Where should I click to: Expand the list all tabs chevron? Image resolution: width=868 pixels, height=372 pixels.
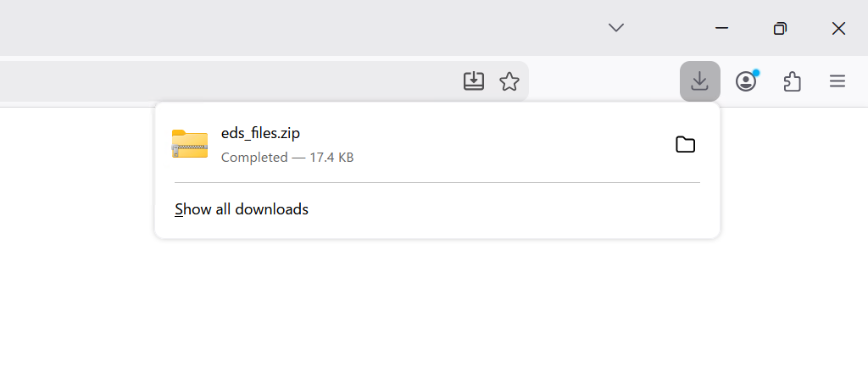click(616, 28)
